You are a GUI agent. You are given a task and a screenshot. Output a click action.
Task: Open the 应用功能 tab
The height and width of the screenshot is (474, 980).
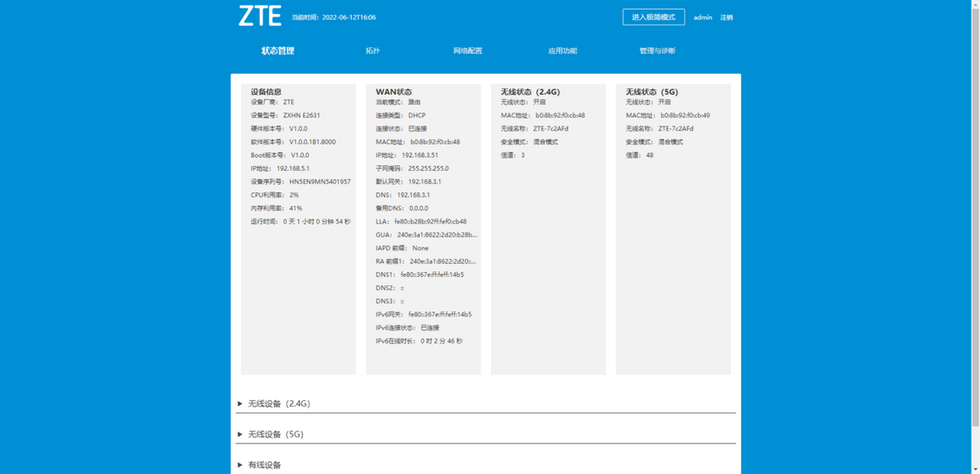[x=565, y=50]
